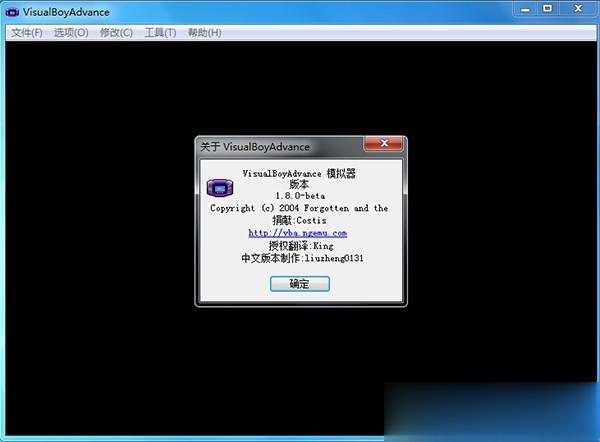Open the http://vba.ngemu.com link

[298, 233]
